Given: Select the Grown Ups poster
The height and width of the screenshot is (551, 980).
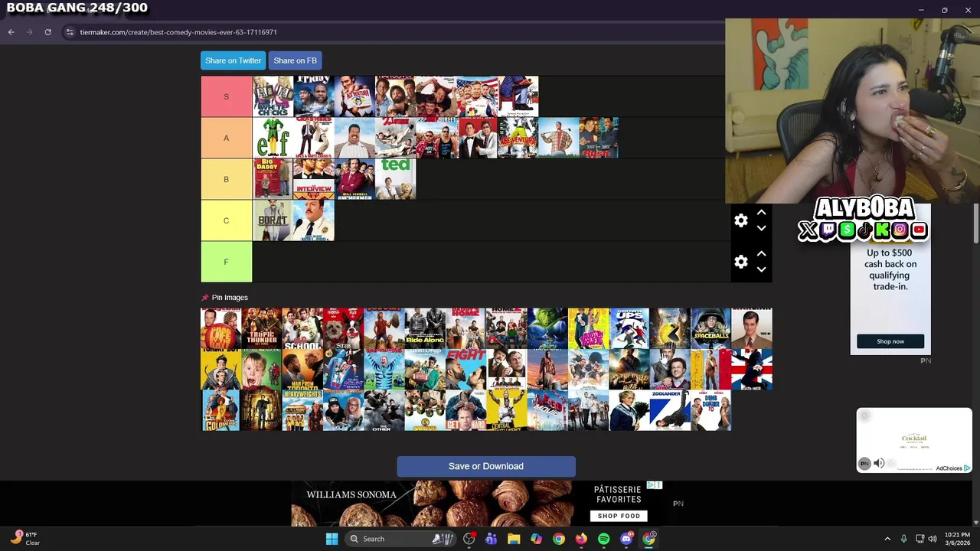Looking at the screenshot, I should (629, 328).
